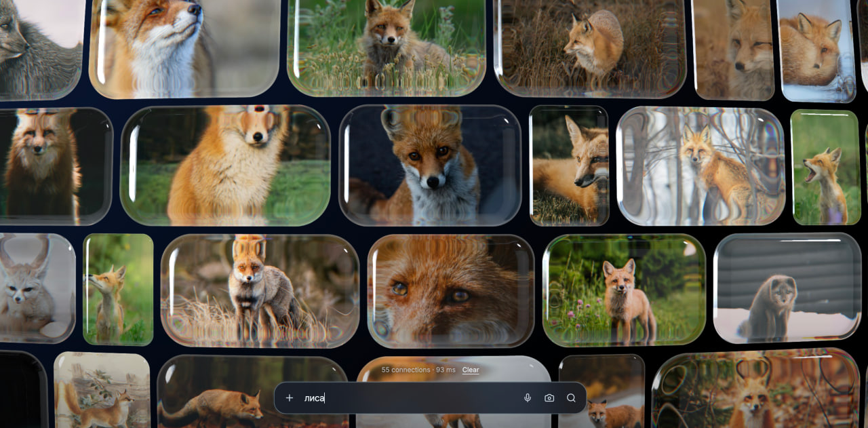868x428 pixels.
Task: Open the curled-up fox resting in snow
Action: point(816,50)
